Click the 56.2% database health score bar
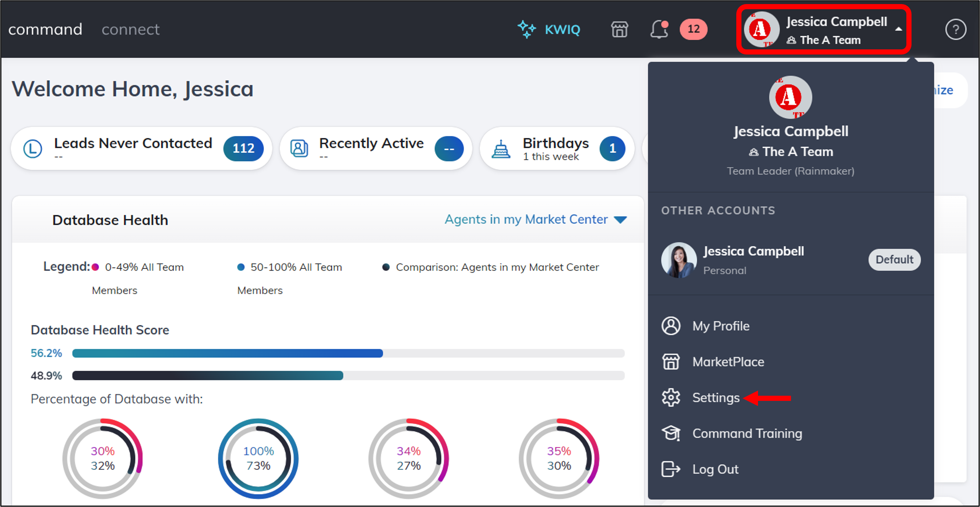980x507 pixels. click(348, 353)
